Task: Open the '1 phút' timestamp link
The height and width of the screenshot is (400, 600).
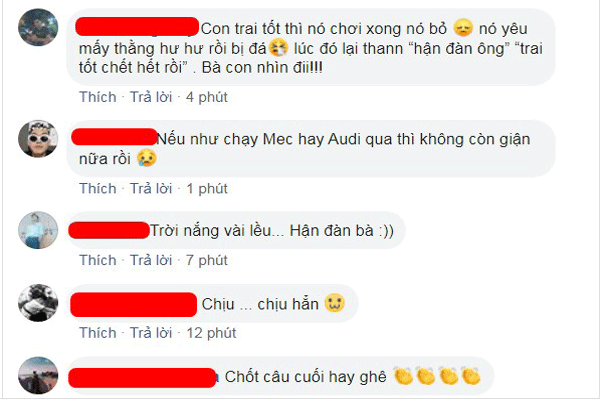Action: (207, 189)
